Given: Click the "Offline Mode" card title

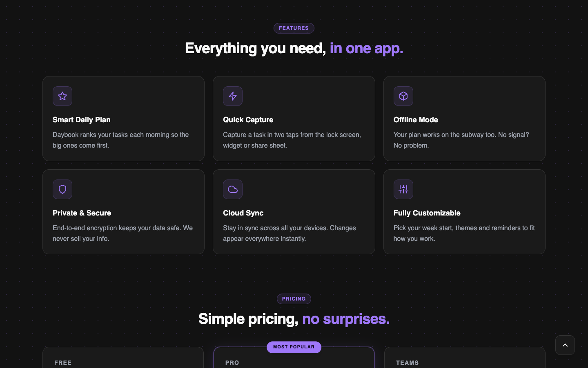Looking at the screenshot, I should (x=416, y=120).
